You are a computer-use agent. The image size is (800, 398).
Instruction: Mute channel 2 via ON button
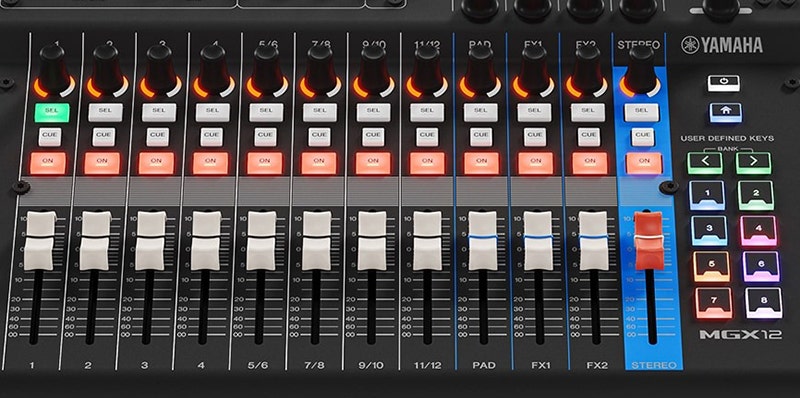pyautogui.click(x=102, y=163)
